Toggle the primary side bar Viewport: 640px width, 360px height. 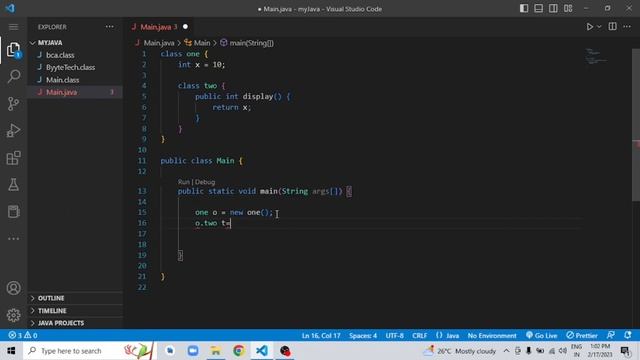click(524, 9)
